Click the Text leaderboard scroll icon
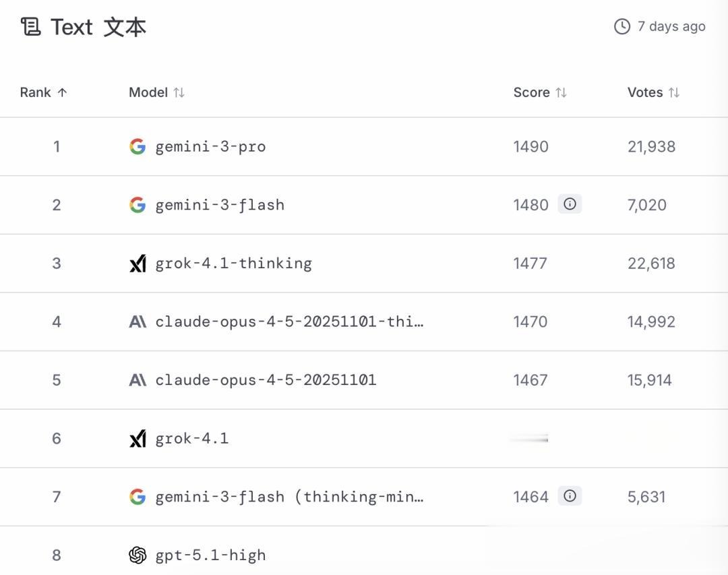This screenshot has width=728, height=575. [x=30, y=27]
